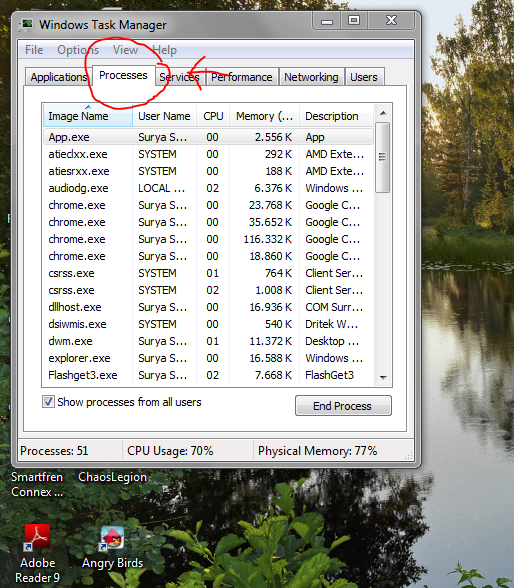Open the View menu

coord(125,50)
